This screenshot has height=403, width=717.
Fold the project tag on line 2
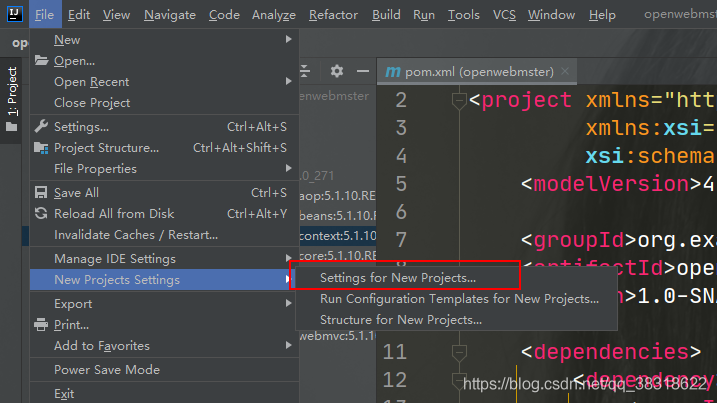[x=459, y=101]
